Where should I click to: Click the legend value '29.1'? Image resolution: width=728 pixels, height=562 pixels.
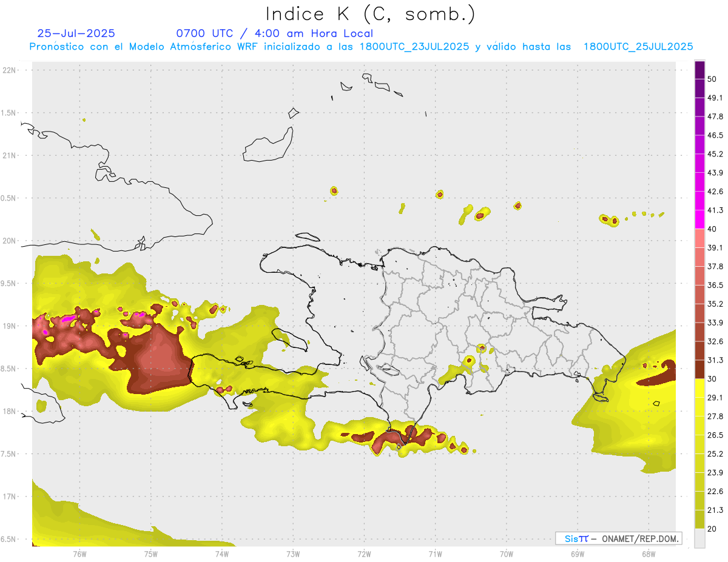pyautogui.click(x=715, y=398)
